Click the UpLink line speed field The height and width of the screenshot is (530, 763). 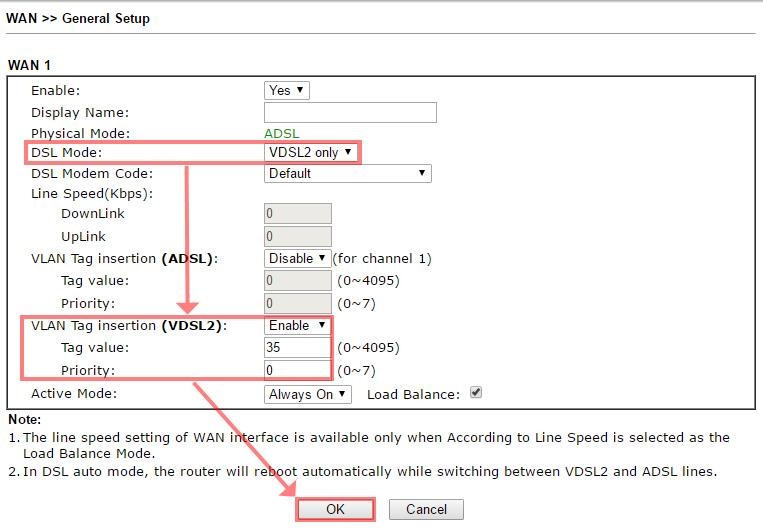(x=297, y=236)
